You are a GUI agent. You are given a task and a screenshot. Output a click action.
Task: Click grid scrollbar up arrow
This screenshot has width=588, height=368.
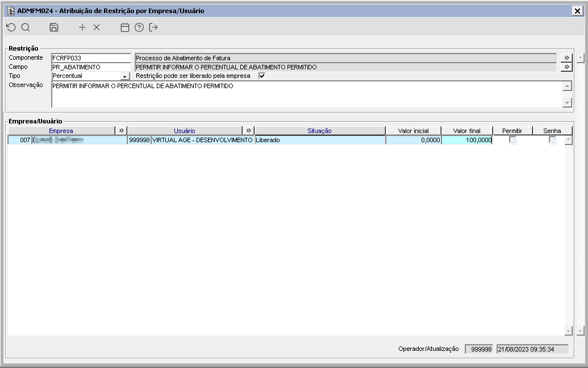(569, 140)
